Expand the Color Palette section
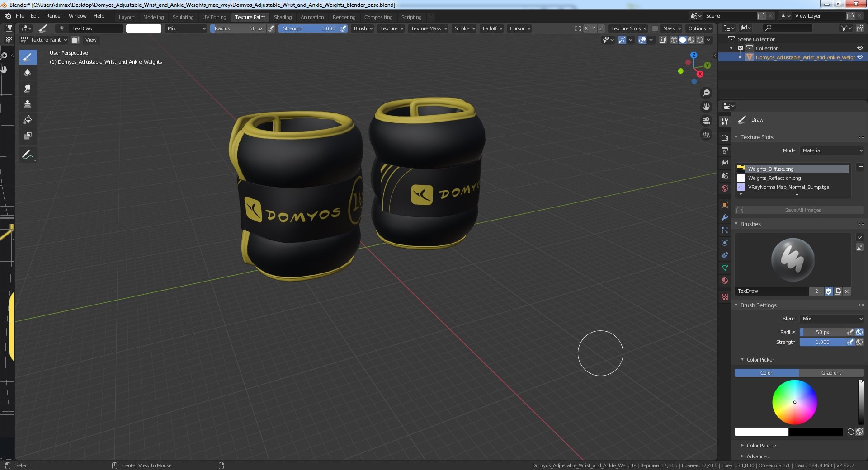 click(x=742, y=446)
